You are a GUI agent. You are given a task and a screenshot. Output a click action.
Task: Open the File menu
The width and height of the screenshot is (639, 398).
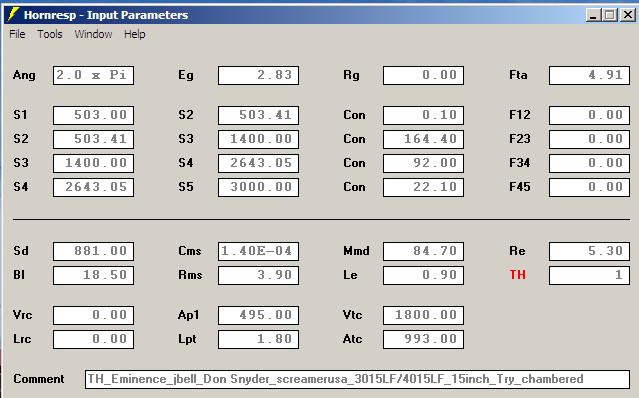(x=17, y=34)
